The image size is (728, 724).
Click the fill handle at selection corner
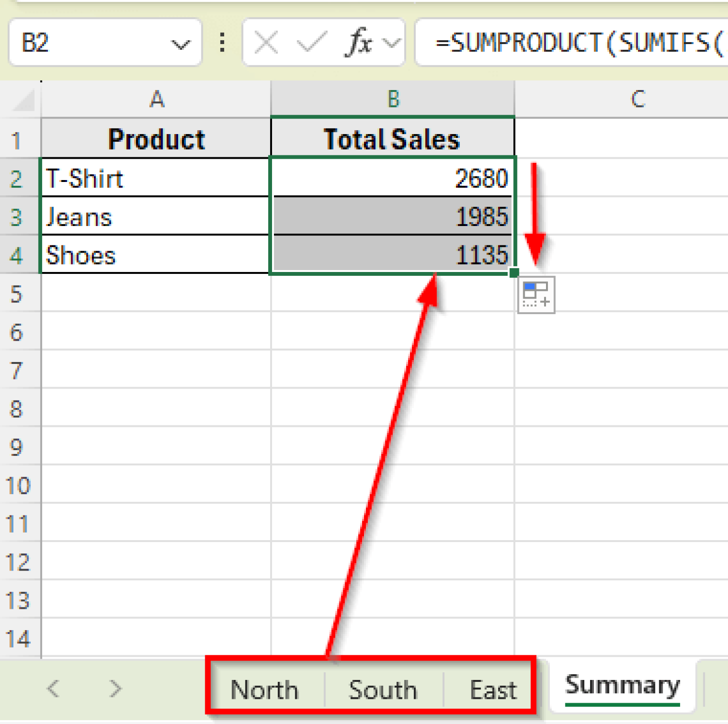point(514,272)
